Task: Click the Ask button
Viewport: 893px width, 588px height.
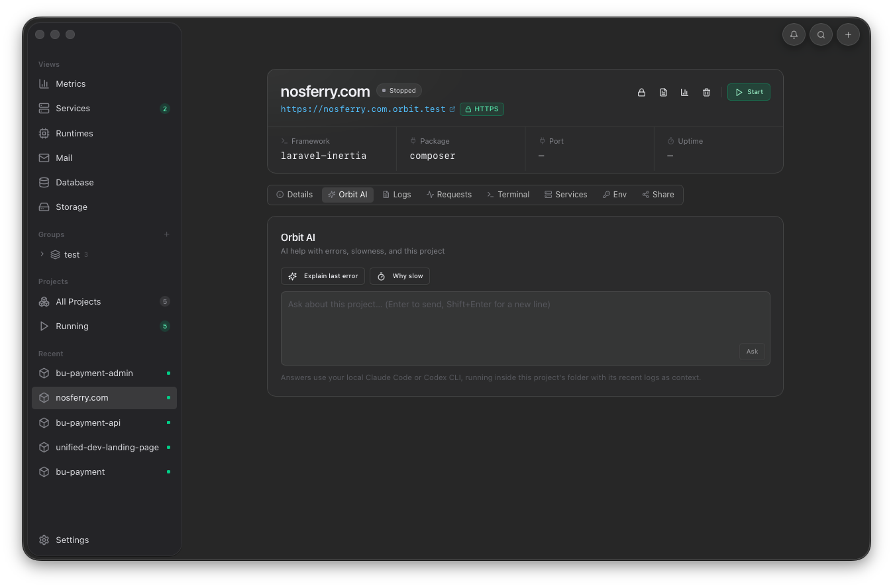Action: (752, 352)
